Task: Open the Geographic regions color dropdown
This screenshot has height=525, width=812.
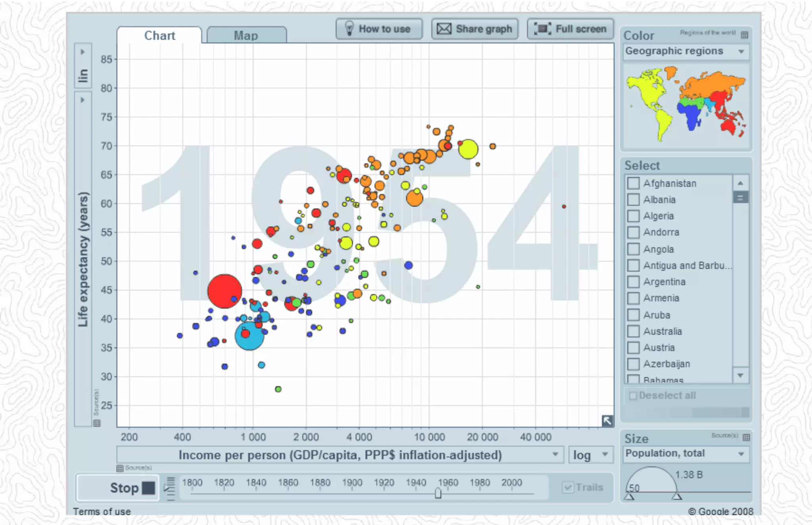Action: click(x=686, y=52)
